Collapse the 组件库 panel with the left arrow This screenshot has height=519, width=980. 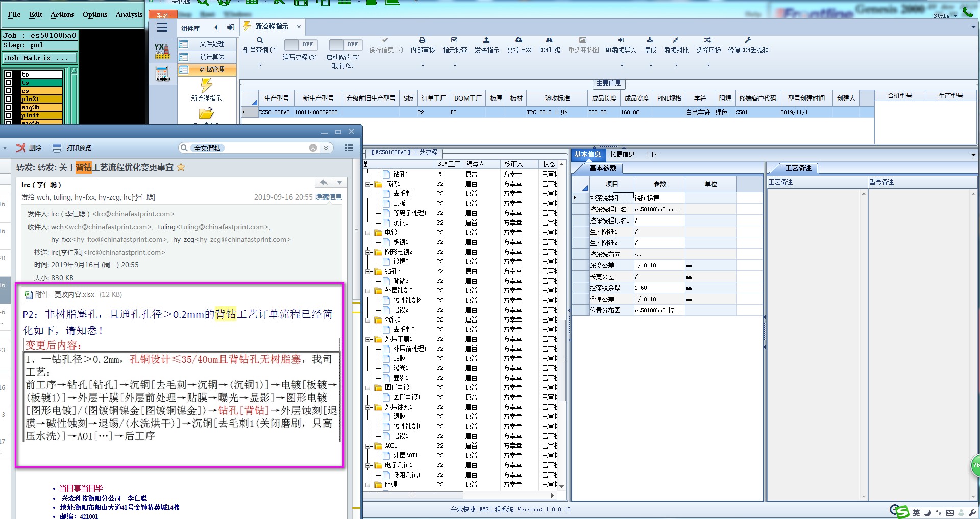(x=216, y=28)
